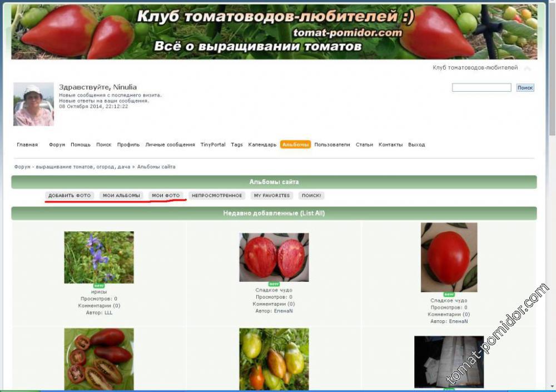Collapse the header with the faint arrow icon
This screenshot has height=392, width=556.
tap(527, 68)
